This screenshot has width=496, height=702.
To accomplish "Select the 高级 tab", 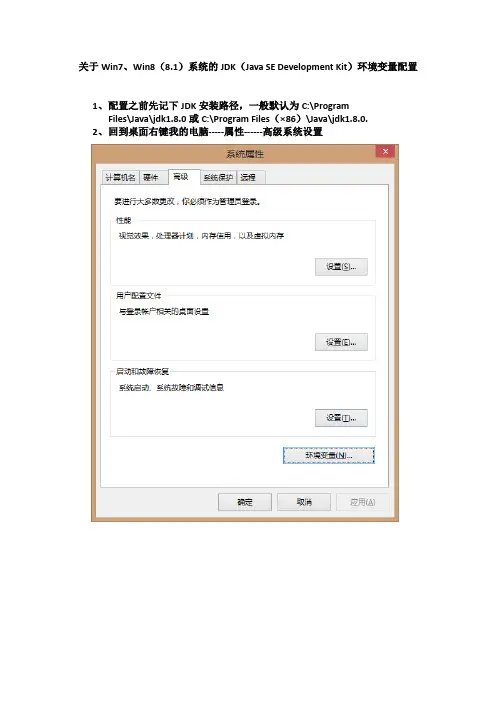I will (181, 176).
